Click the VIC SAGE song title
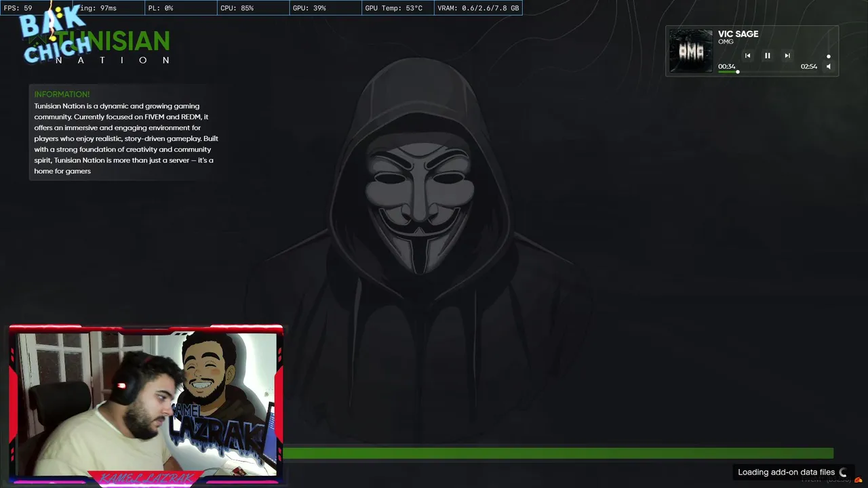 click(x=738, y=34)
